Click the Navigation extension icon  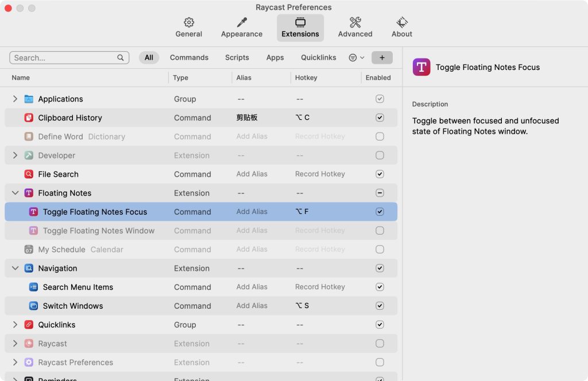click(x=29, y=268)
